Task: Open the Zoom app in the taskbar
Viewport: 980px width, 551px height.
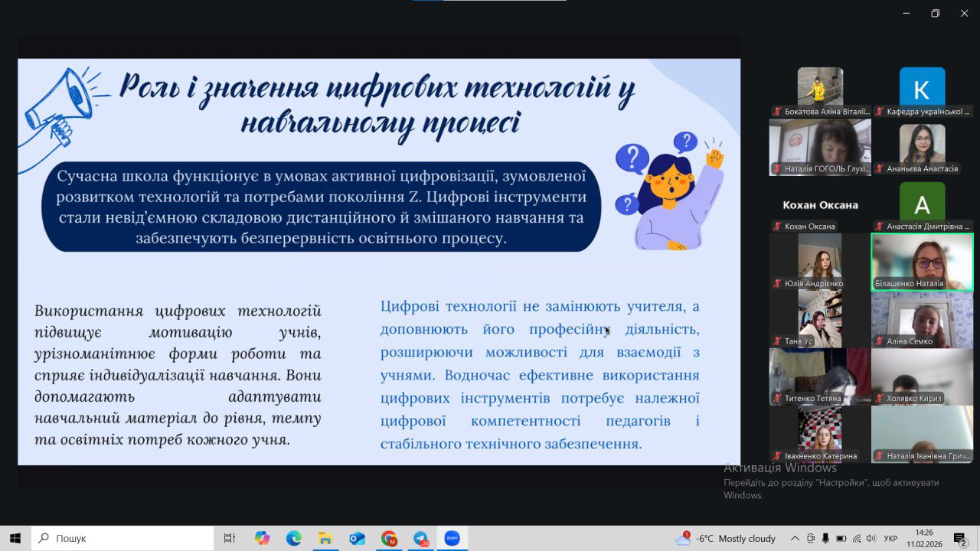Action: (x=452, y=538)
